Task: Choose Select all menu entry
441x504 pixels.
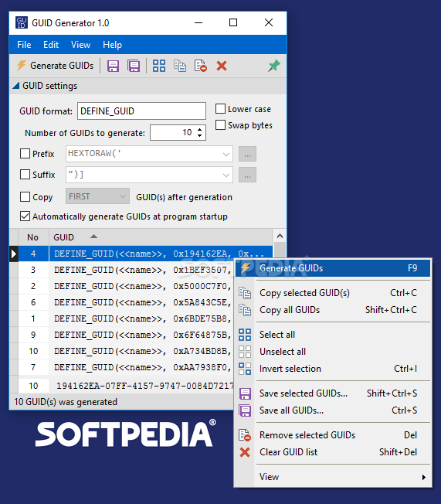Action: tap(333, 335)
